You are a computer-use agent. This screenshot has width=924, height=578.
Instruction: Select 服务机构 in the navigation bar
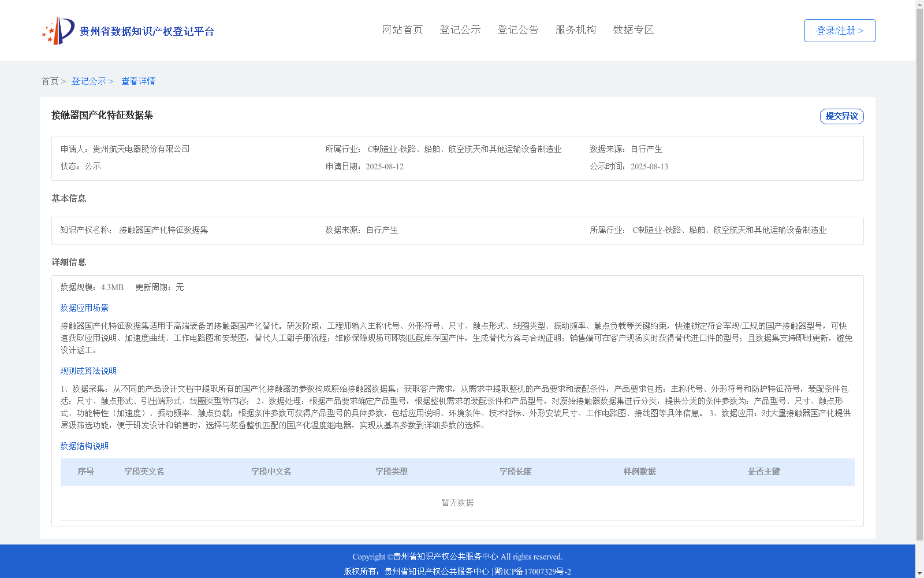[576, 29]
